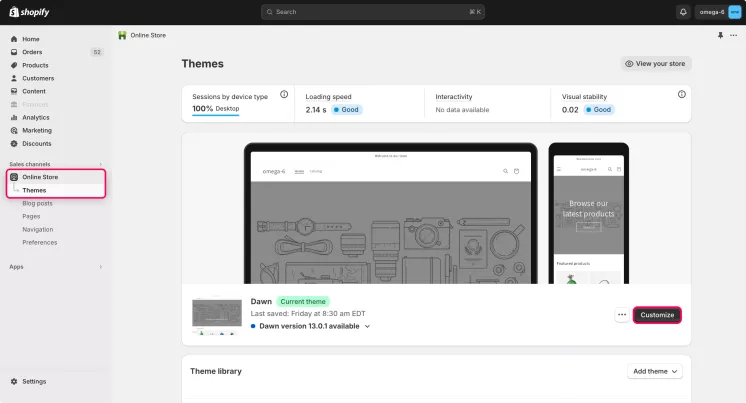Click the visual stability info icon
The height and width of the screenshot is (403, 746).
[x=682, y=94]
